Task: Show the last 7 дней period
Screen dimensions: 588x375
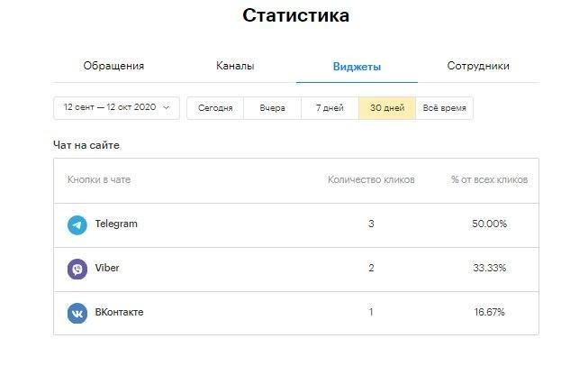Action: coord(330,108)
